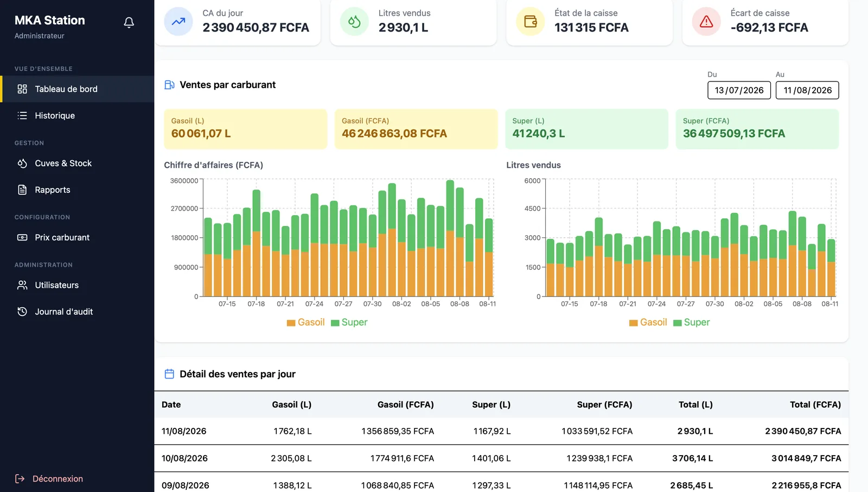
Task: Go to the Historique menu entry
Action: click(x=77, y=116)
